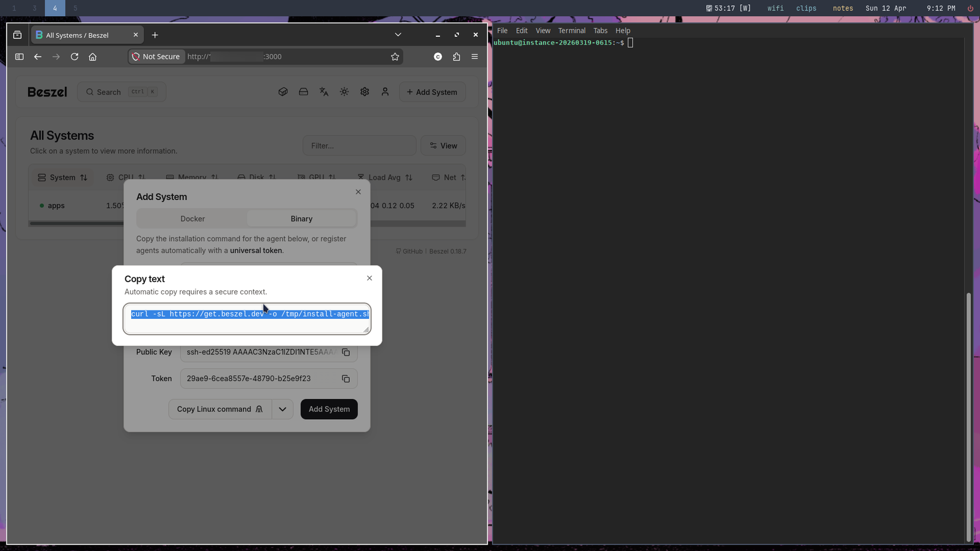Open the user account icon
This screenshot has height=551, width=980.
tap(385, 92)
